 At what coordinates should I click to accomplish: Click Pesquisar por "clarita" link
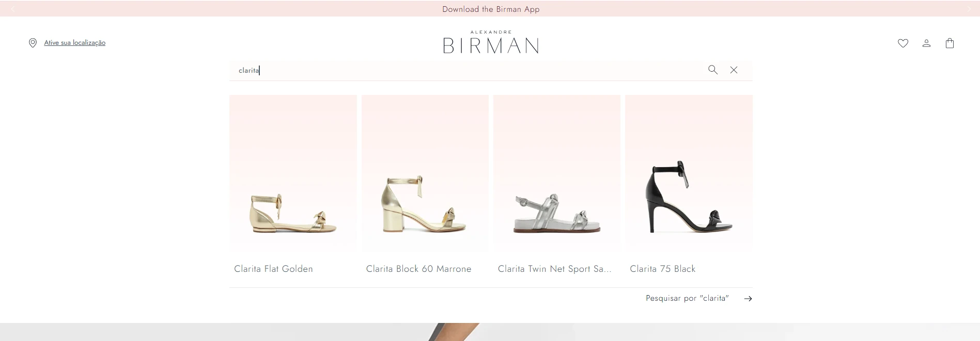[x=687, y=298]
